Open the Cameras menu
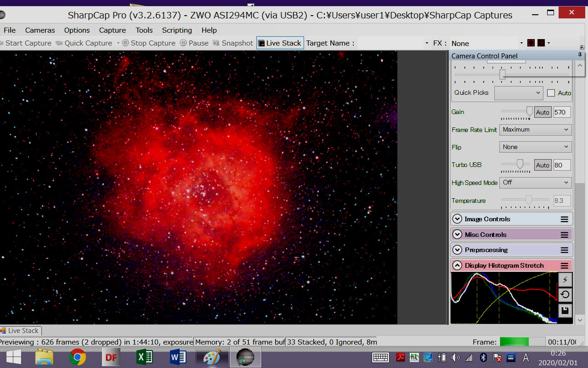 point(40,30)
